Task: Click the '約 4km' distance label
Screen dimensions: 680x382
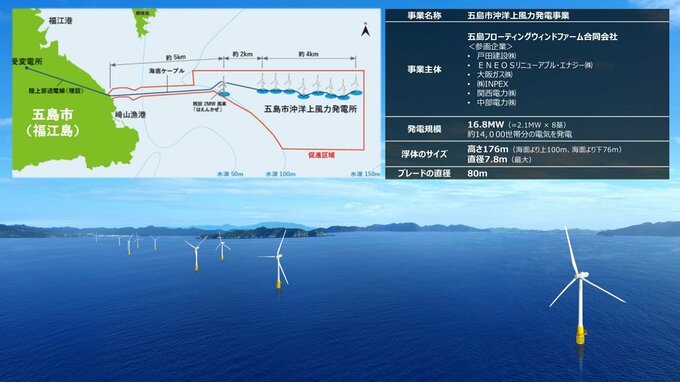Action: pyautogui.click(x=308, y=54)
